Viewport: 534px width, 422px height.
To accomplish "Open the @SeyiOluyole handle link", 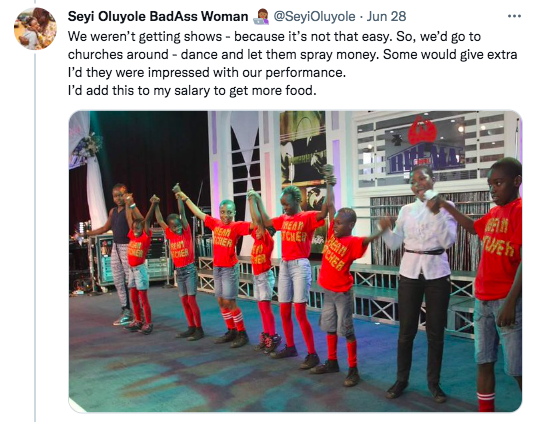I will [x=314, y=16].
